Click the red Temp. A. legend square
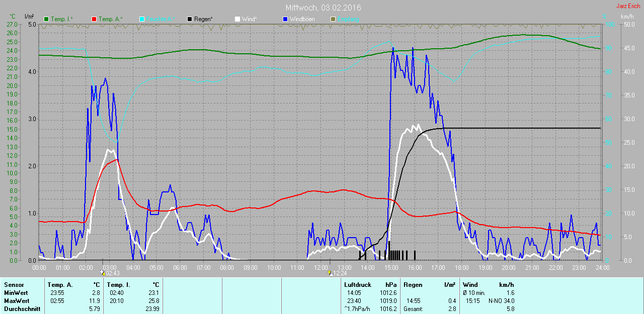 [x=94, y=19]
